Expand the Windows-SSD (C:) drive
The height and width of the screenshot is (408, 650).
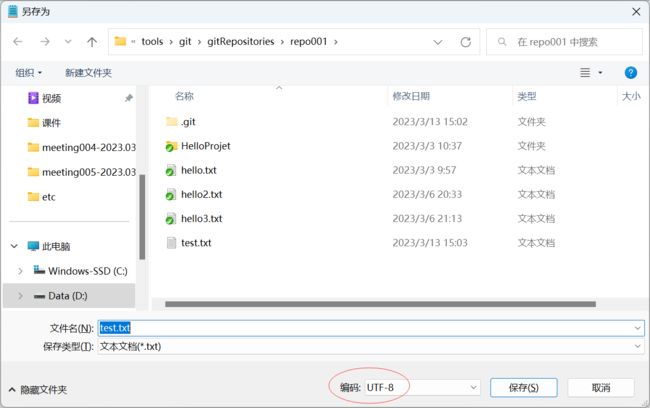(x=20, y=271)
